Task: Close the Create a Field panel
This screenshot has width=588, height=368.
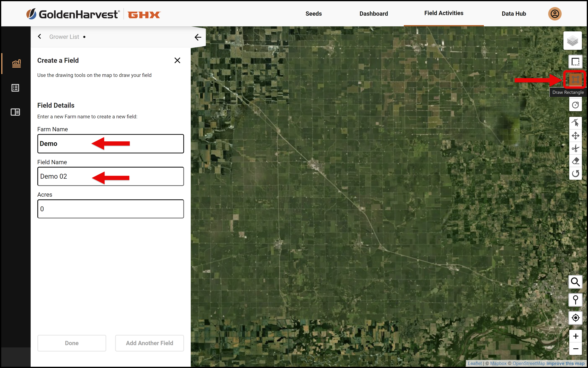Action: click(177, 60)
